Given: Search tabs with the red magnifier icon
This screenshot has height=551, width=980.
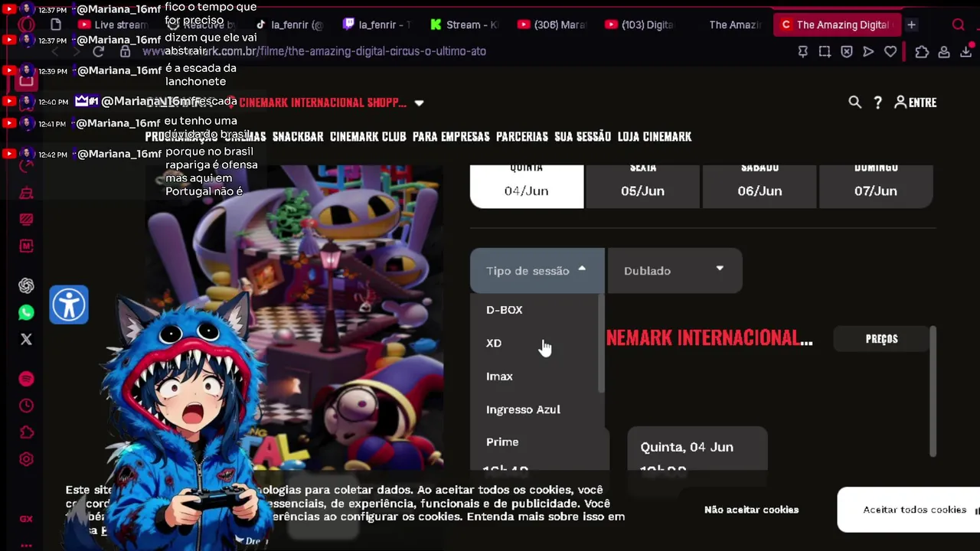Looking at the screenshot, I should [x=958, y=24].
